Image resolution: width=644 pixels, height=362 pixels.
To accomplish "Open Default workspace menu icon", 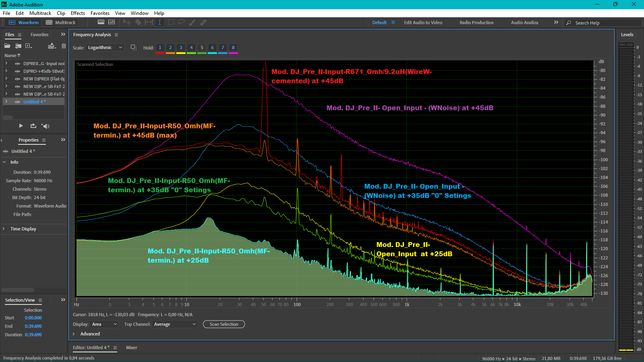I will point(393,23).
